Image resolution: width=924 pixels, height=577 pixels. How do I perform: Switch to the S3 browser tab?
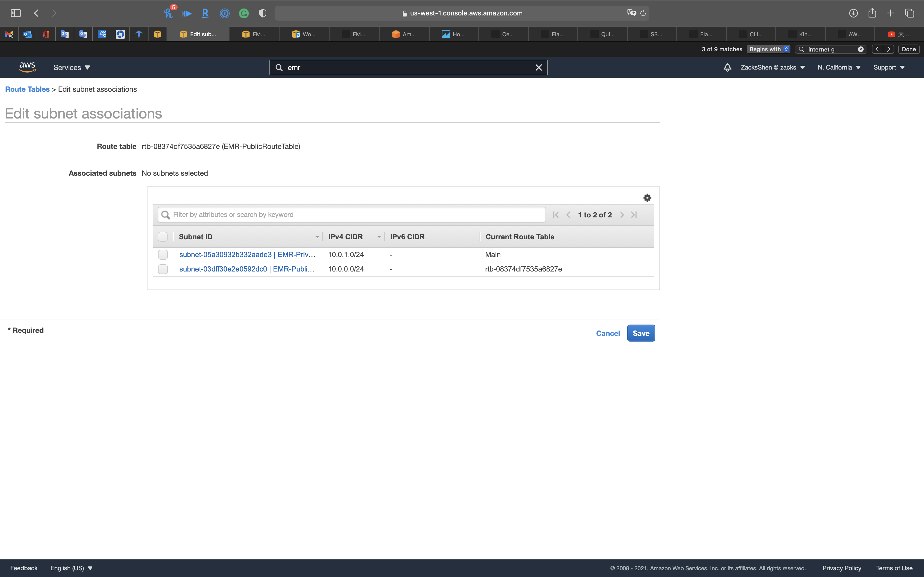(x=652, y=34)
